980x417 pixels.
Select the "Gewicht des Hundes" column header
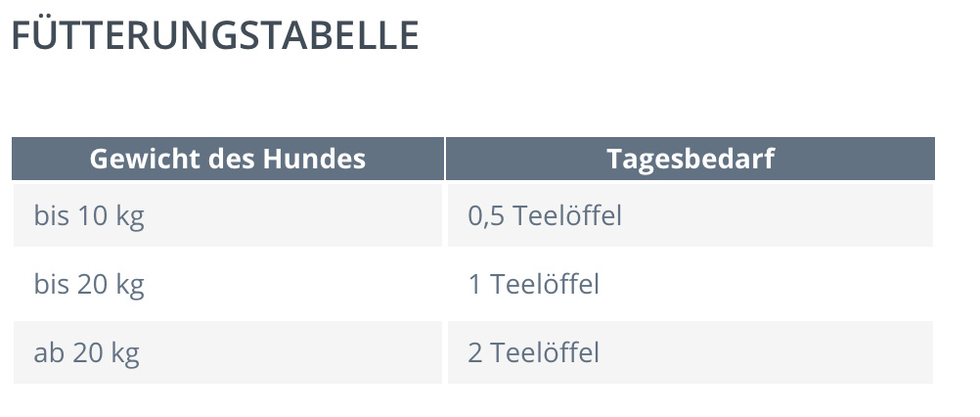[x=228, y=159]
